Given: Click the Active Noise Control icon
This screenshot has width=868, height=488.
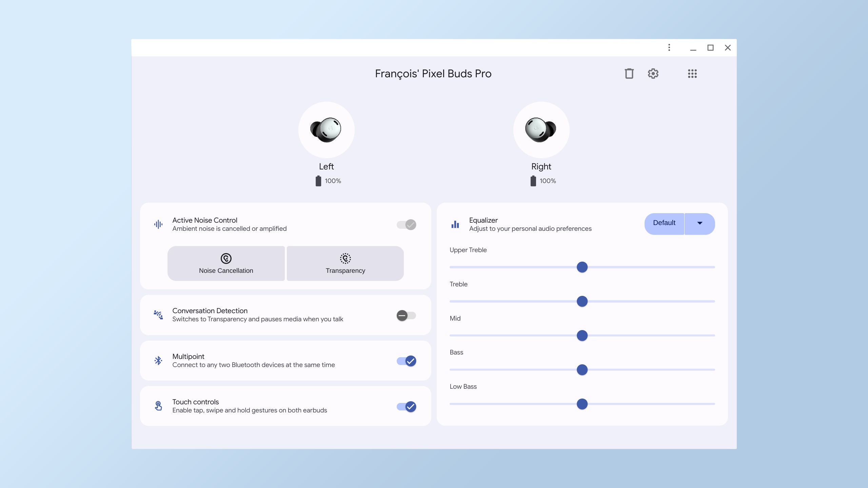Looking at the screenshot, I should point(158,224).
